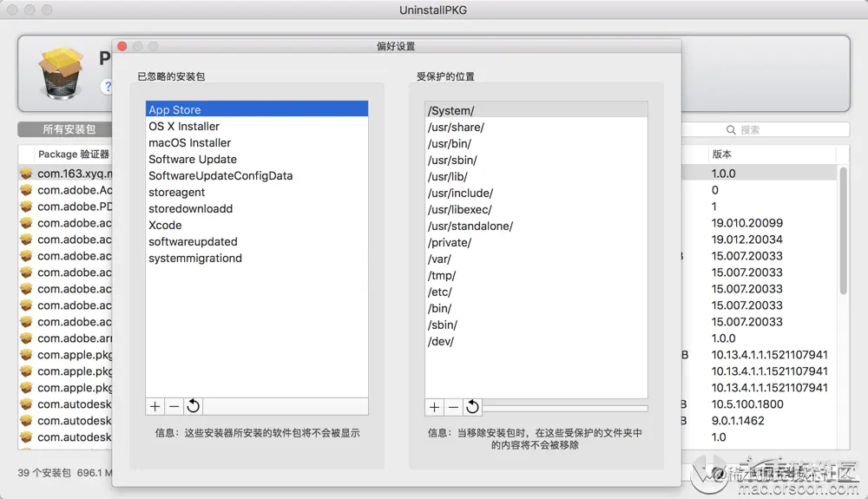Select storeagent in the ignored list
Viewport: 868px width, 499px height.
click(257, 192)
